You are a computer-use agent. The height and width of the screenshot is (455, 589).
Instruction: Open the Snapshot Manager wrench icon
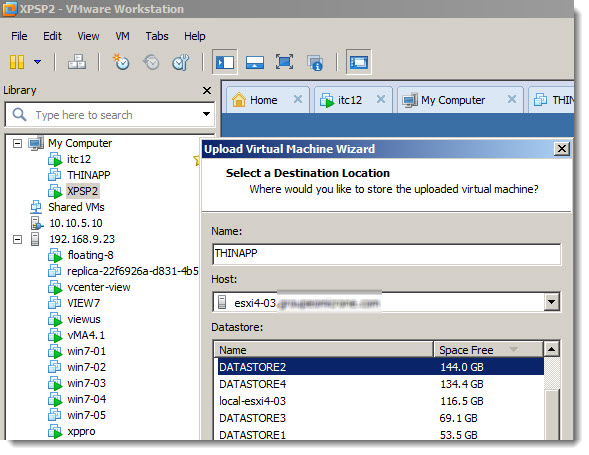click(x=181, y=62)
